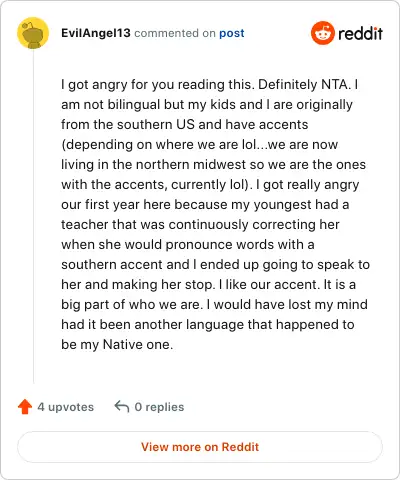The image size is (400, 480).
Task: Click the line "teacher that was continuously correcting her"
Action: coord(200,224)
